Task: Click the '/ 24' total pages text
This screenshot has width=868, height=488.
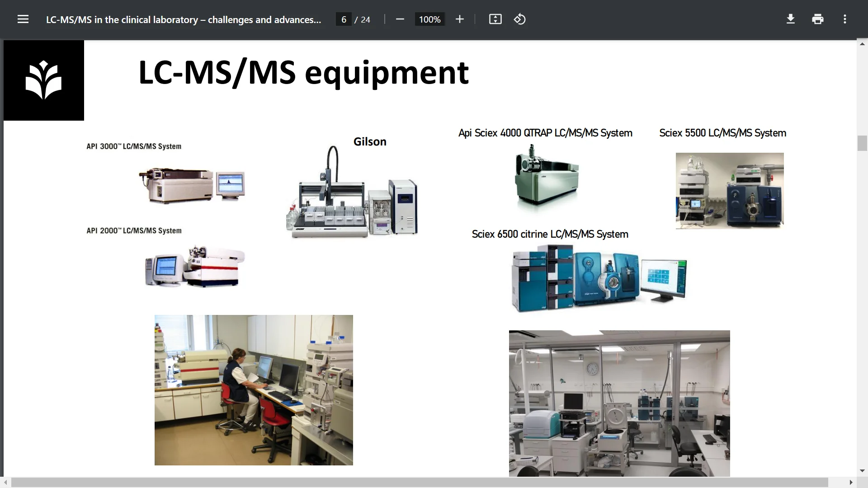Action: point(363,19)
